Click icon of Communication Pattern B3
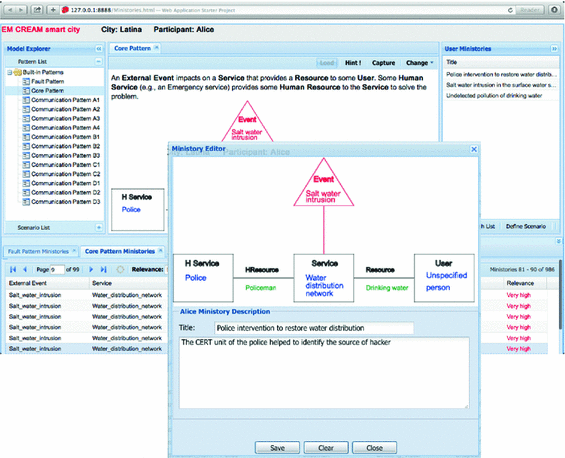This screenshot has width=565, height=458. click(x=26, y=155)
